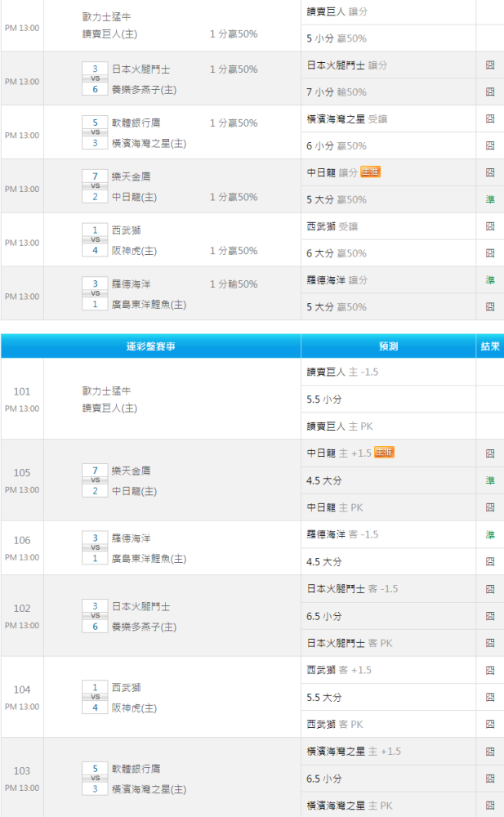Click 軟體銀行鷹 in match 103
The width and height of the screenshot is (504, 817).
(136, 769)
